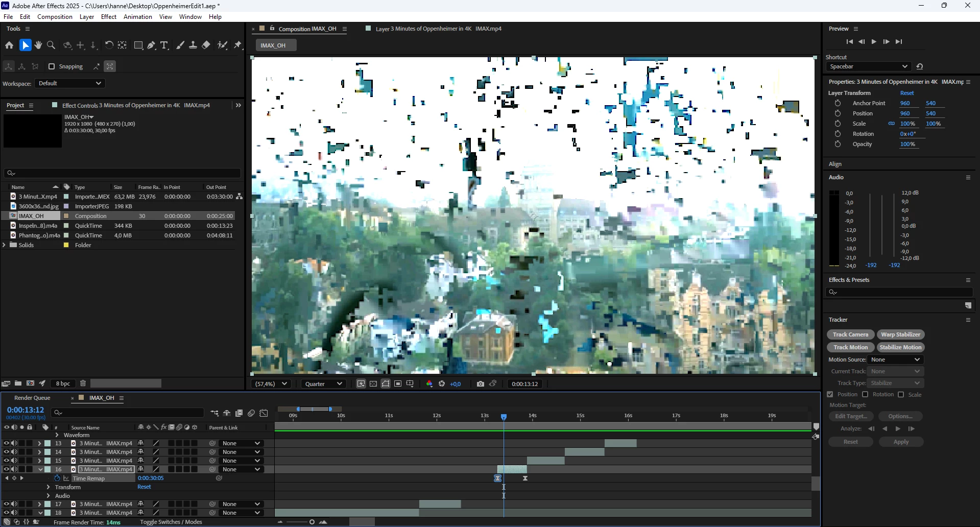Switch to the Render Queue tab
The width and height of the screenshot is (980, 527).
tap(32, 398)
